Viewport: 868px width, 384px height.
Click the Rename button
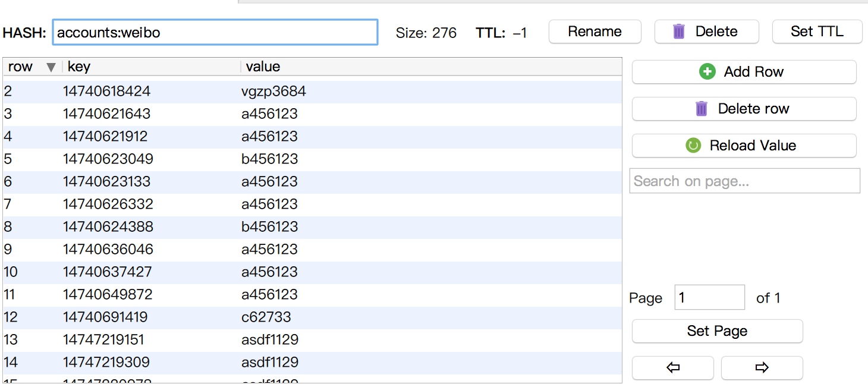point(595,32)
